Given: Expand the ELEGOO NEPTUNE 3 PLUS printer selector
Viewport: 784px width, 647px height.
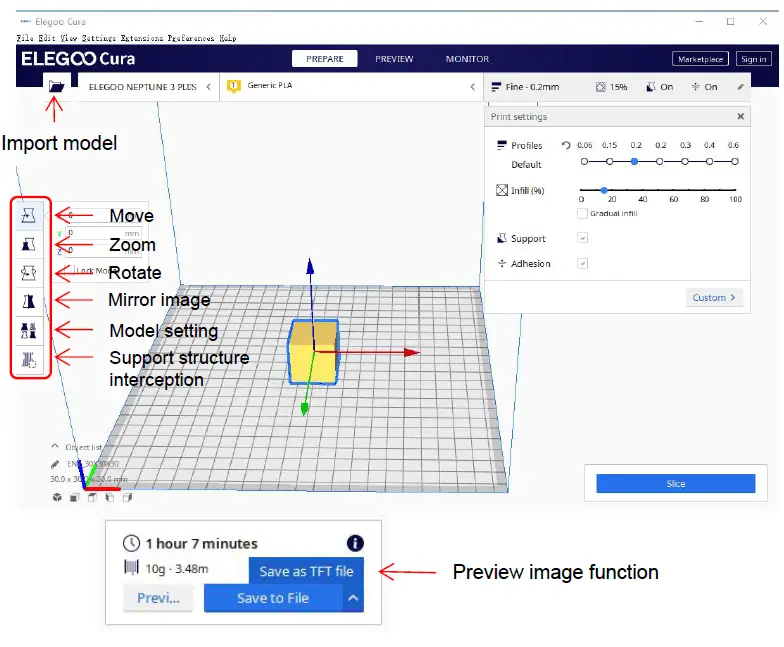Looking at the screenshot, I should (x=148, y=87).
